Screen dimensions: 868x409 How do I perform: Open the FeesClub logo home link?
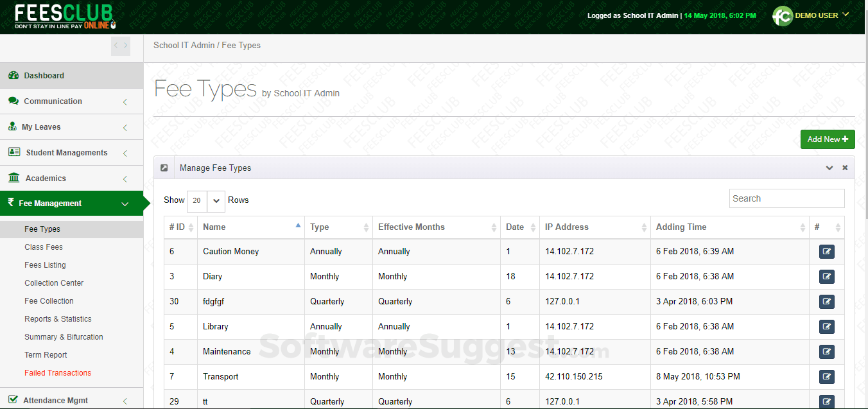click(x=64, y=17)
